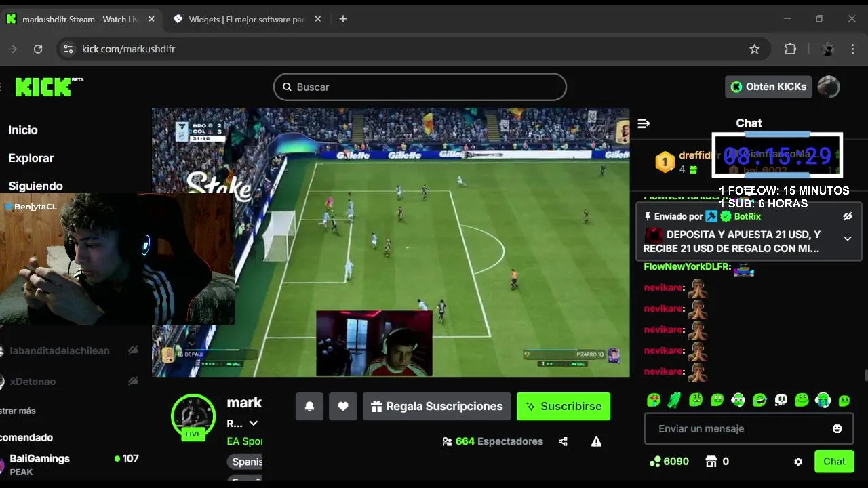The width and height of the screenshot is (868, 488).
Task: Expand the pinned message chevron
Action: [x=847, y=239]
